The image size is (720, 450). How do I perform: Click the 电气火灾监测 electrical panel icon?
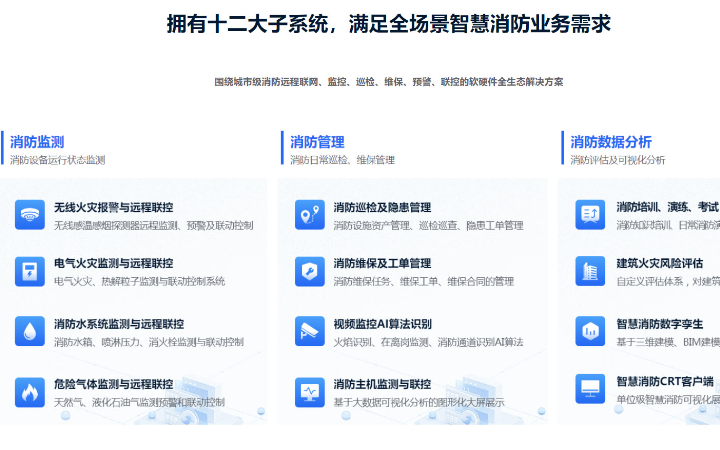30,271
